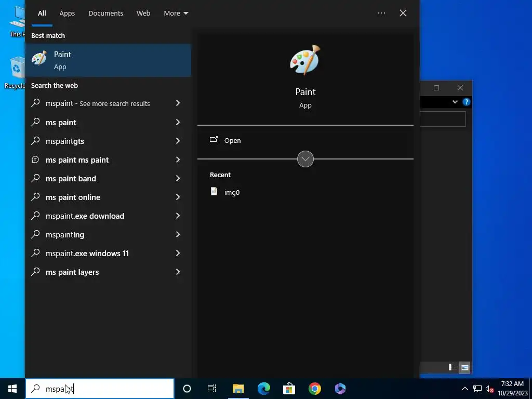Expand 'mspaint - See more search results' arrow
Screen dimensions: 532x399
[178, 103]
